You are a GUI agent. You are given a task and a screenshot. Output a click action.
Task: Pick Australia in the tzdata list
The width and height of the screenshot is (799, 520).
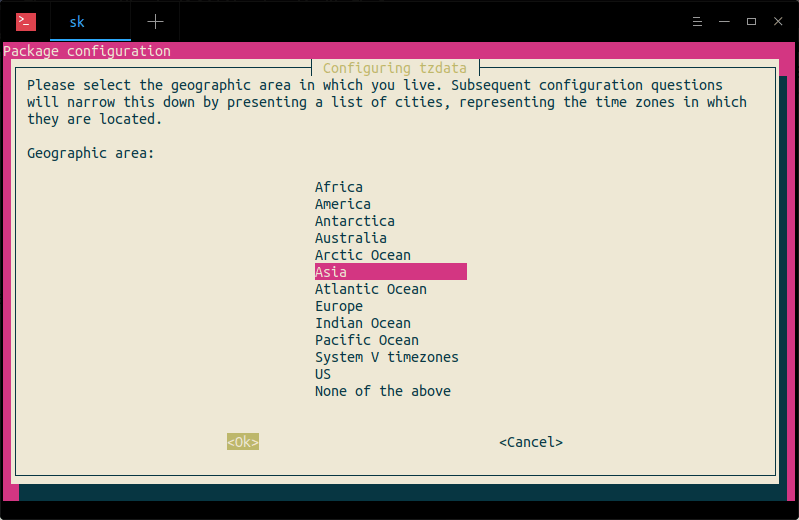tap(351, 238)
